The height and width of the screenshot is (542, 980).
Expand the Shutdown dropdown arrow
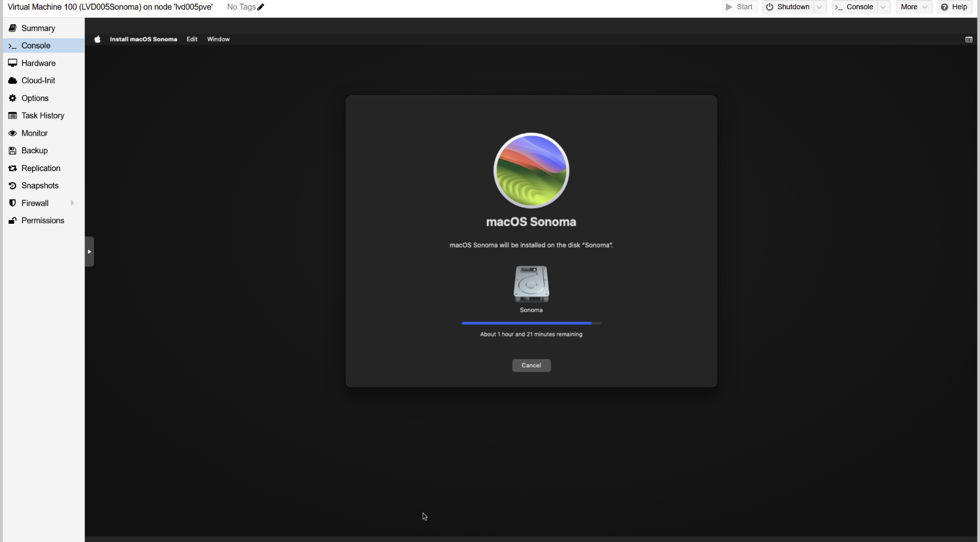(x=820, y=7)
